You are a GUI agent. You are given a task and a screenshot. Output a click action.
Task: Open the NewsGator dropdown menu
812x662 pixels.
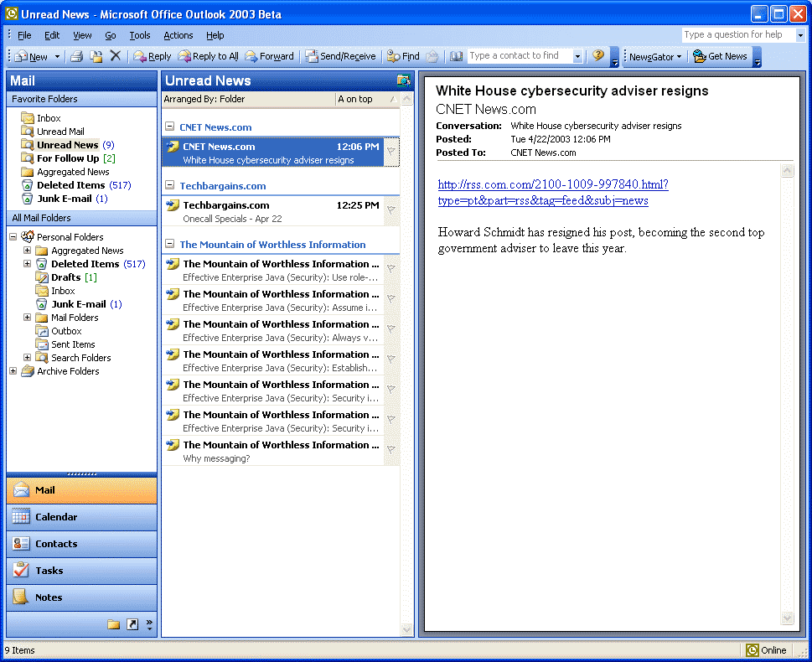click(655, 56)
